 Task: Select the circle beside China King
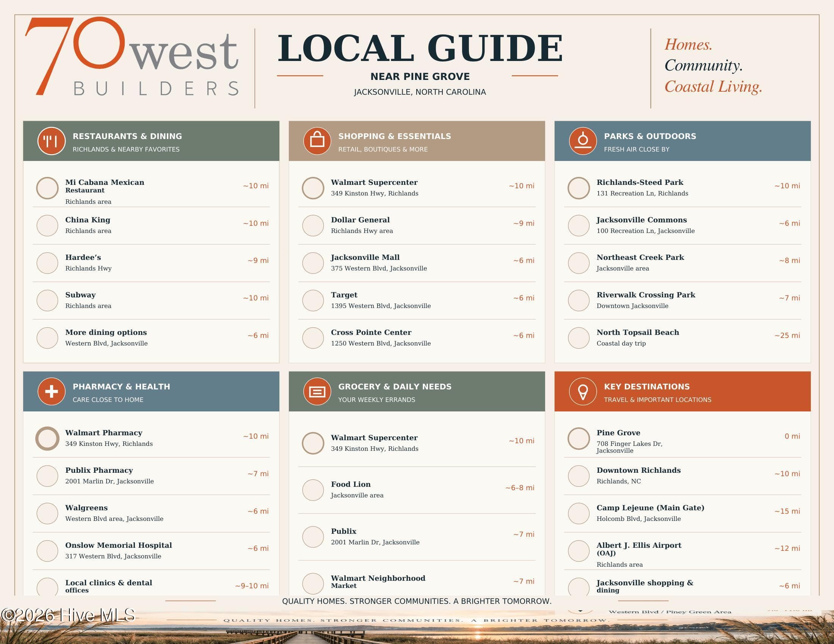click(x=47, y=225)
